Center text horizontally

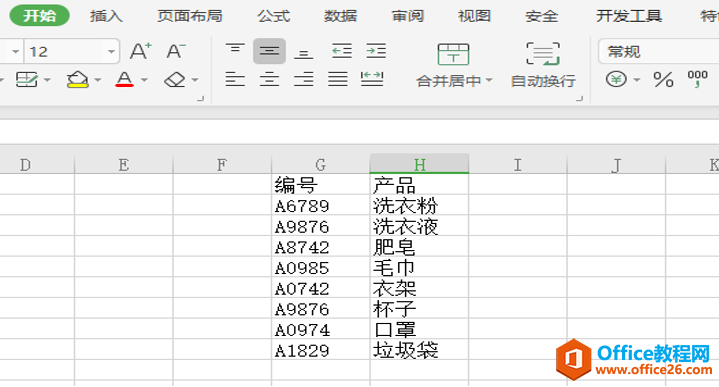[x=270, y=79]
